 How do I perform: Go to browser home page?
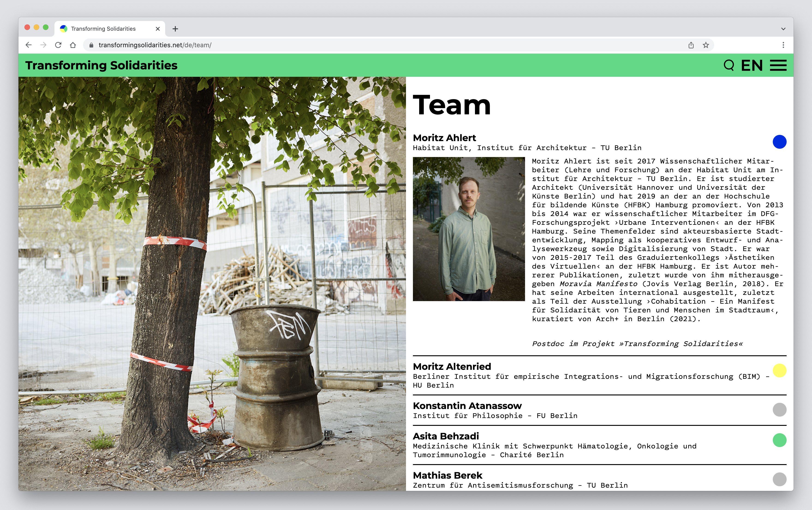73,45
